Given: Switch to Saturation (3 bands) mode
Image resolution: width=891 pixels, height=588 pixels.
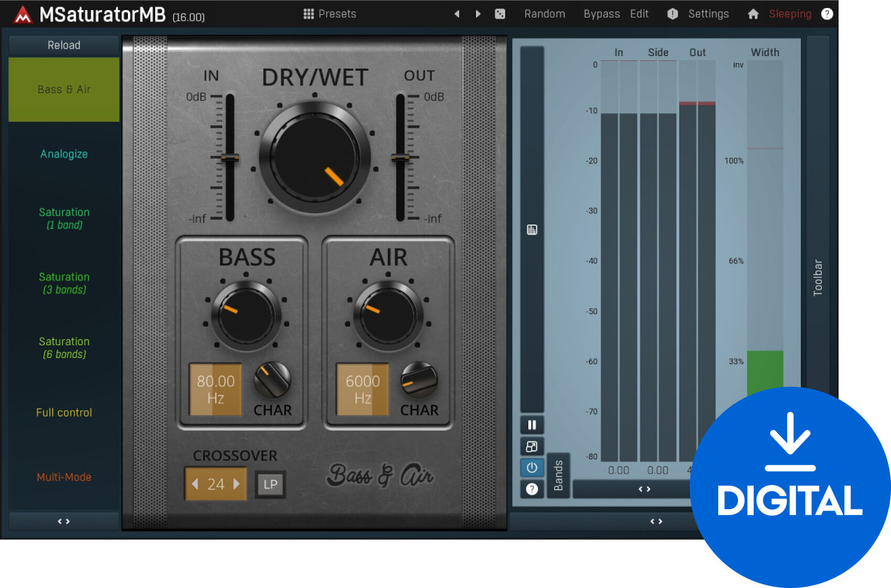Looking at the screenshot, I should pyautogui.click(x=64, y=283).
